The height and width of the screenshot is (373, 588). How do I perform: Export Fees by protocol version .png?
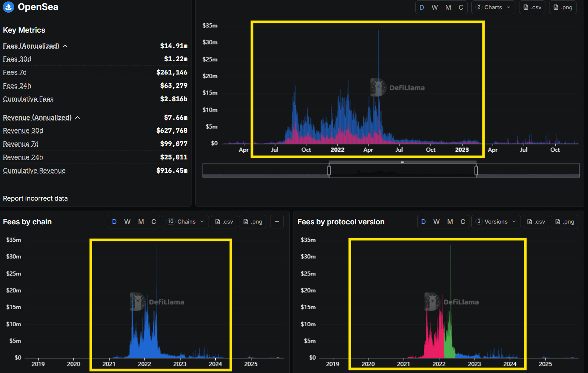(x=565, y=222)
